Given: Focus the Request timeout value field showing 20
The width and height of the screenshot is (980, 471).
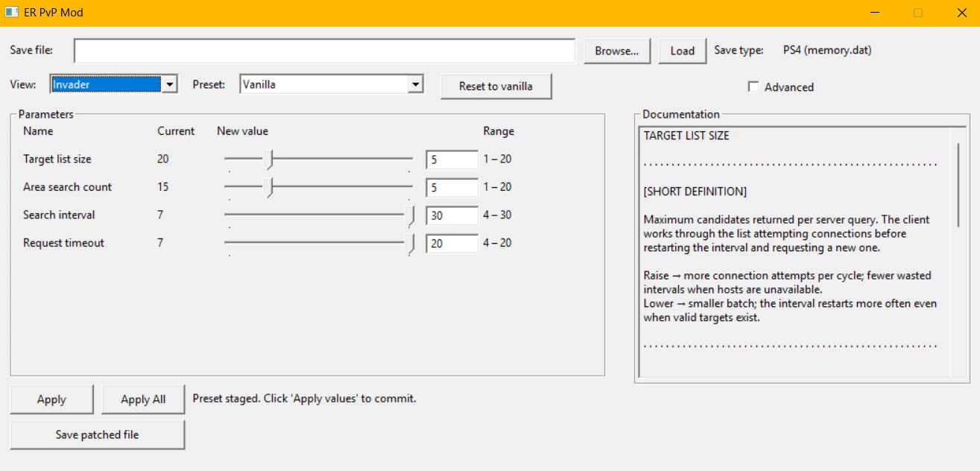Looking at the screenshot, I should point(452,243).
